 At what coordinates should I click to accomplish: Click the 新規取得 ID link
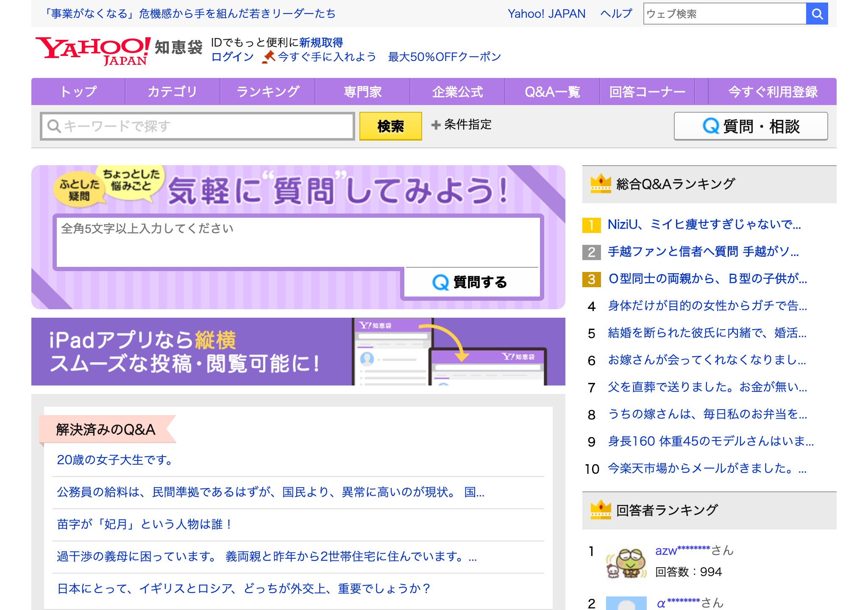(x=321, y=42)
